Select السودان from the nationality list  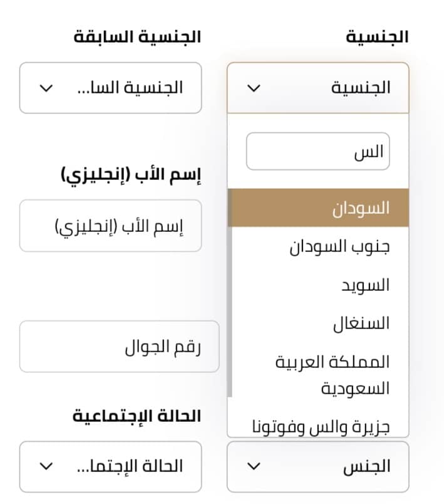coord(319,207)
